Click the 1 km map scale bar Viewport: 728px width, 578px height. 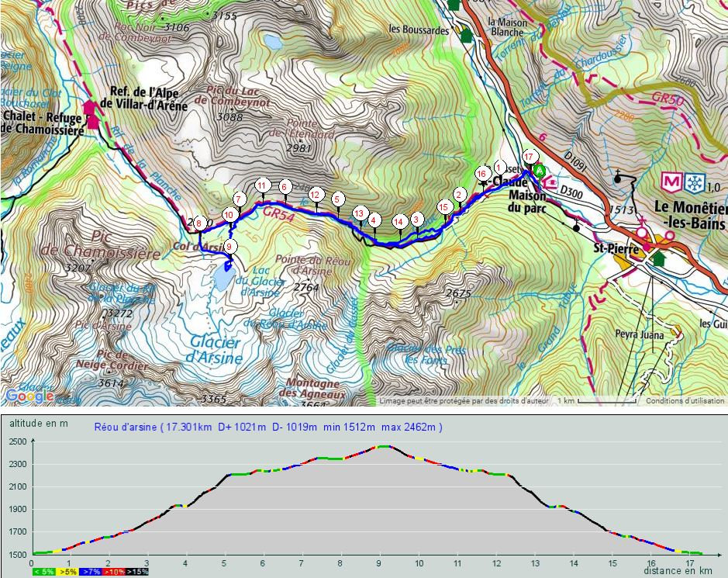click(x=599, y=402)
